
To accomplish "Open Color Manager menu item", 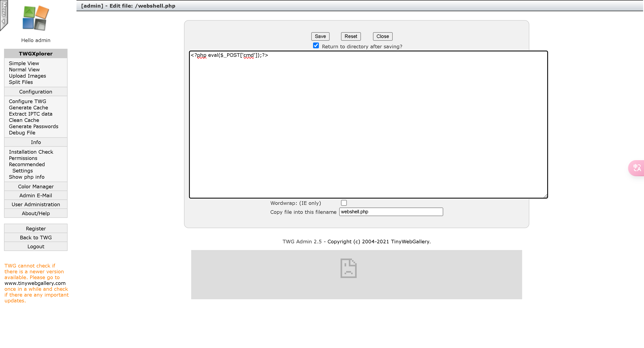I will click(36, 187).
